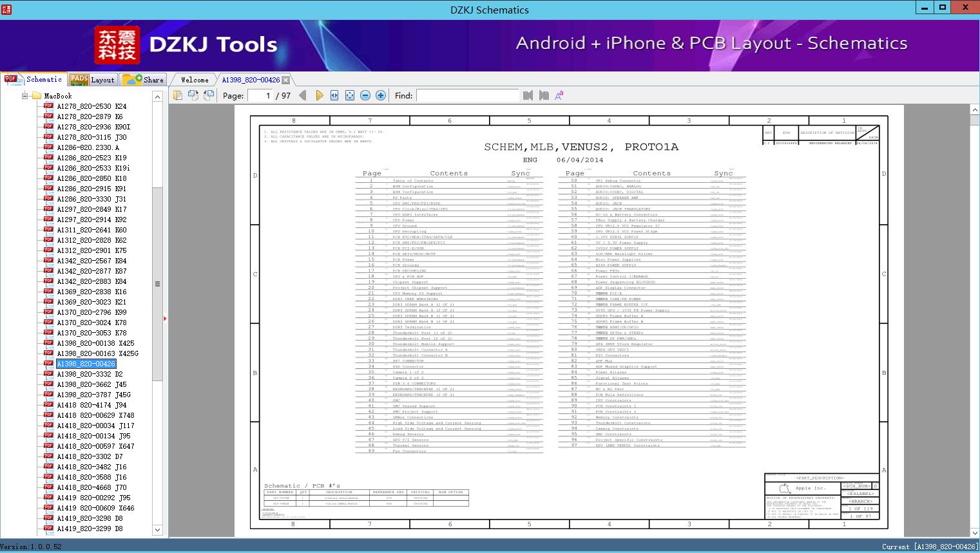
Task: Open A1286_820-2523 K19 schematic
Action: coord(91,158)
